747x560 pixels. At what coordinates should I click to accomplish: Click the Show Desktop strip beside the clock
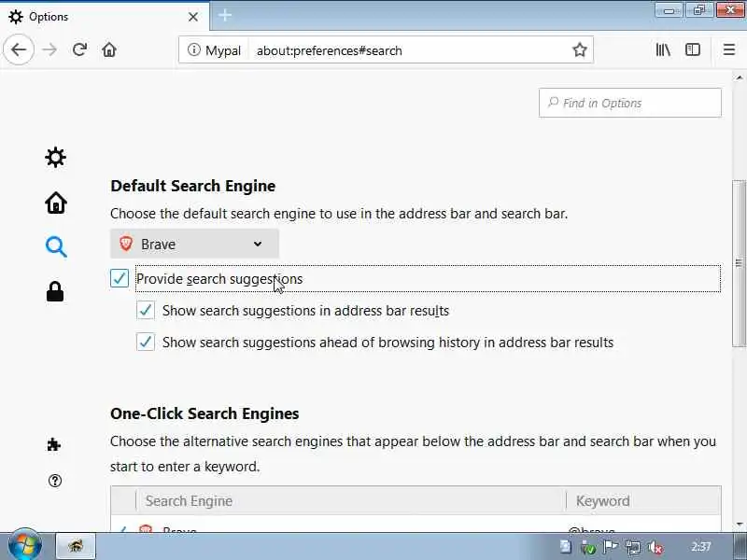click(740, 546)
